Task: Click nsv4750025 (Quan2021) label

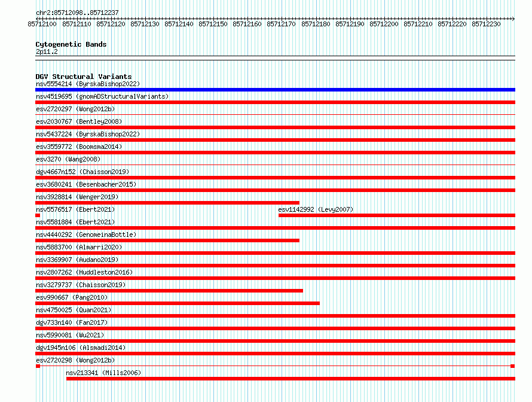Action: pos(74,310)
